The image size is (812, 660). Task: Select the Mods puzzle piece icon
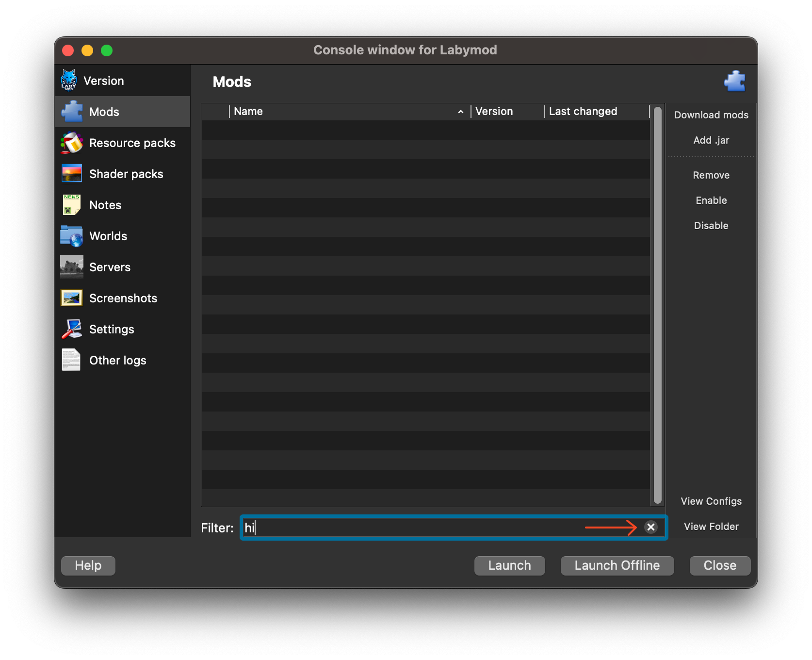click(x=72, y=112)
